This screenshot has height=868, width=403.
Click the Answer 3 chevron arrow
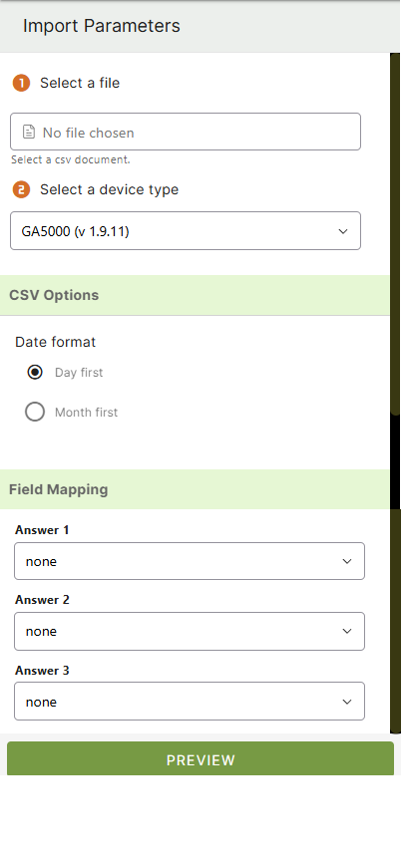pyautogui.click(x=347, y=702)
